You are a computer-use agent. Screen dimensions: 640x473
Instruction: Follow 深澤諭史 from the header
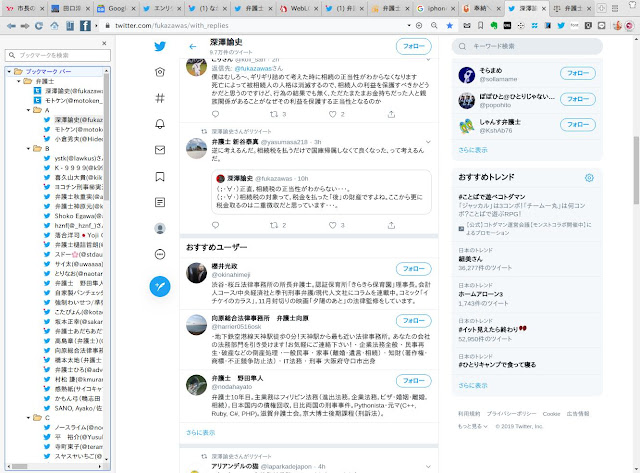pos(413,47)
